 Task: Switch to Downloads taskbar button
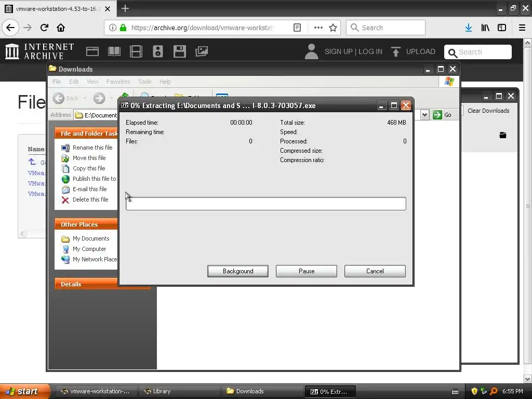[263, 391]
